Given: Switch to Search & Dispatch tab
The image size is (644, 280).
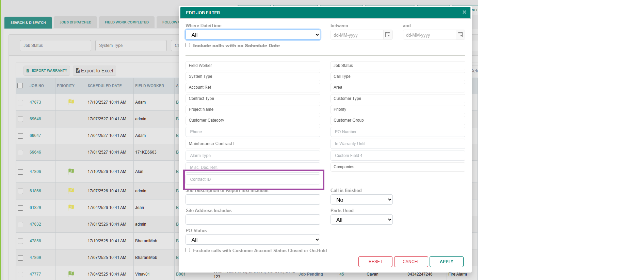Looking at the screenshot, I should click(28, 22).
